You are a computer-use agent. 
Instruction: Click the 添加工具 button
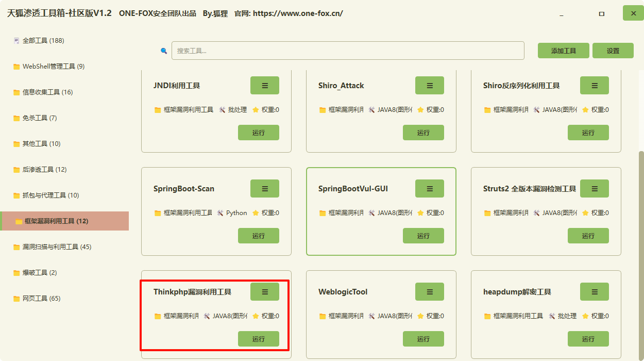click(564, 51)
